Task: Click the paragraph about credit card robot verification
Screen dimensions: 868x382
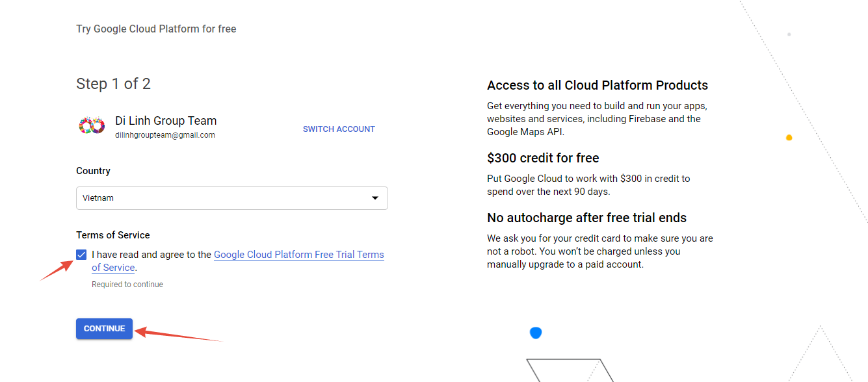Action: (x=599, y=251)
